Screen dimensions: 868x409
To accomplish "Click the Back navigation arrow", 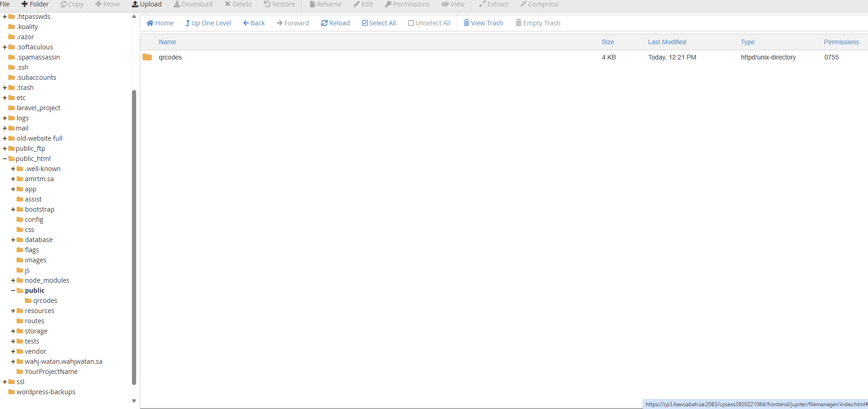I will tap(254, 23).
